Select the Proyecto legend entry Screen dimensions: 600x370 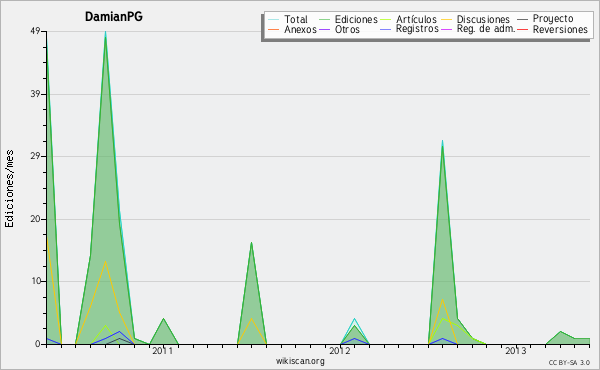coord(553,19)
